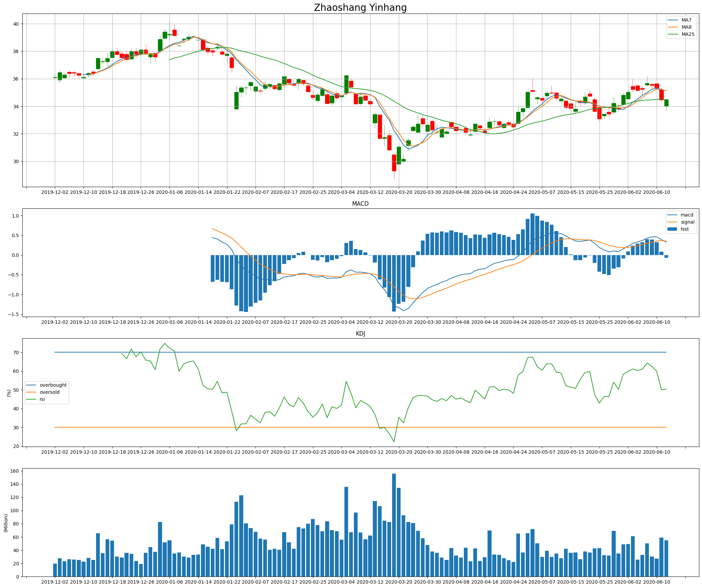The image size is (702, 588).
Task: Click the MACD subplot title
Action: (x=360, y=204)
